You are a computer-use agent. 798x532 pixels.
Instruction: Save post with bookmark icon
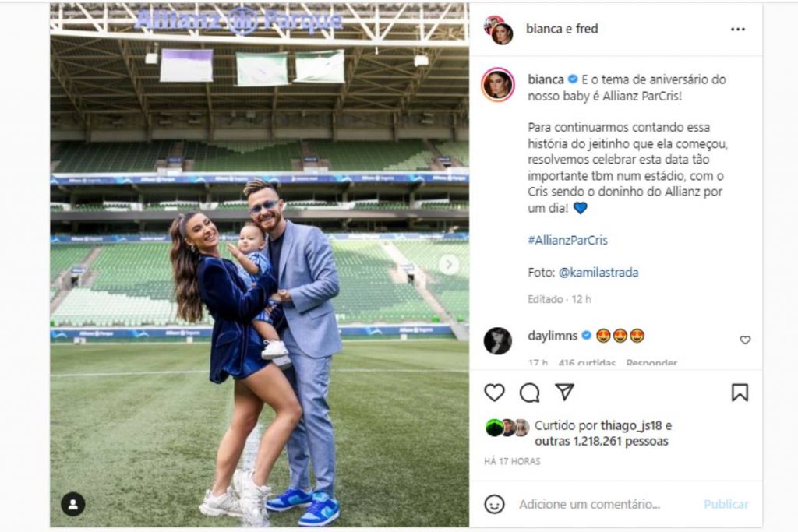pyautogui.click(x=740, y=393)
